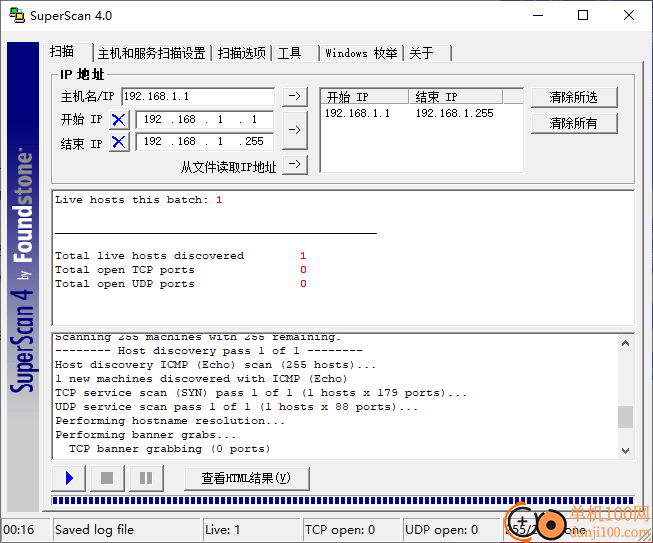Click the 清除所有 button
This screenshot has width=653, height=543.
tap(574, 123)
